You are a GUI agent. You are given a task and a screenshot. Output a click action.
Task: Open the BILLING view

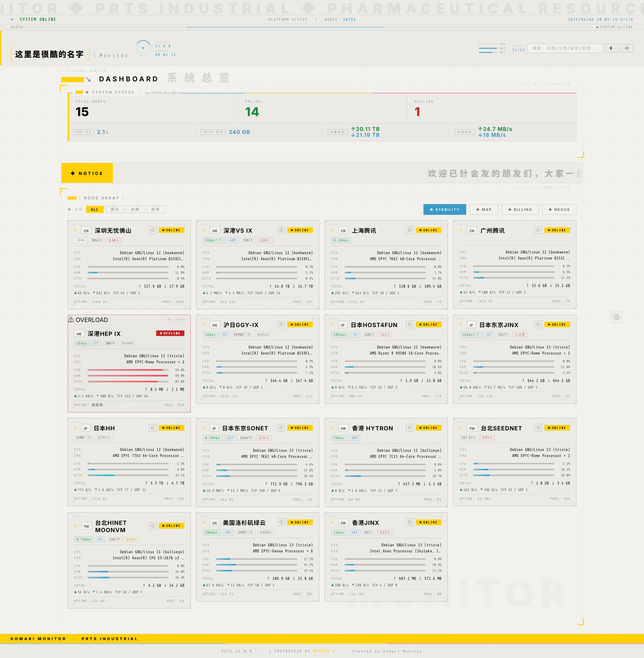(x=520, y=209)
